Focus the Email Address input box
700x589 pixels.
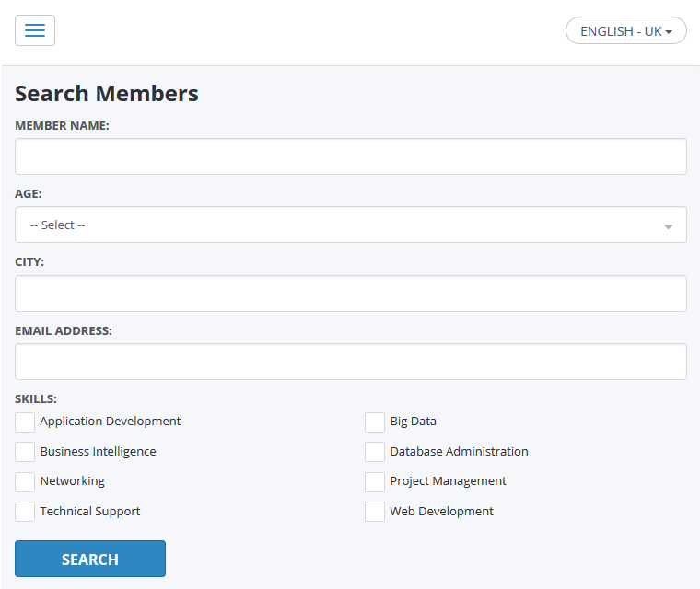(x=350, y=362)
